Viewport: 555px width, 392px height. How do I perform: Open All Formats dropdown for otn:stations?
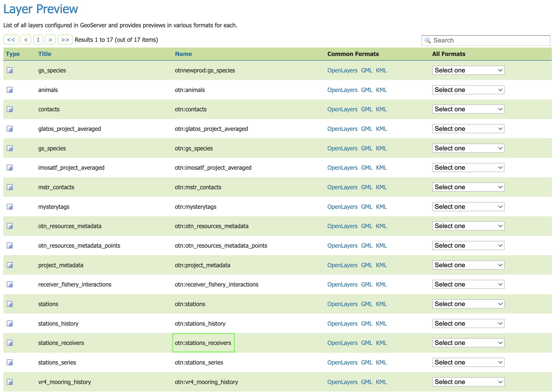[x=468, y=304]
